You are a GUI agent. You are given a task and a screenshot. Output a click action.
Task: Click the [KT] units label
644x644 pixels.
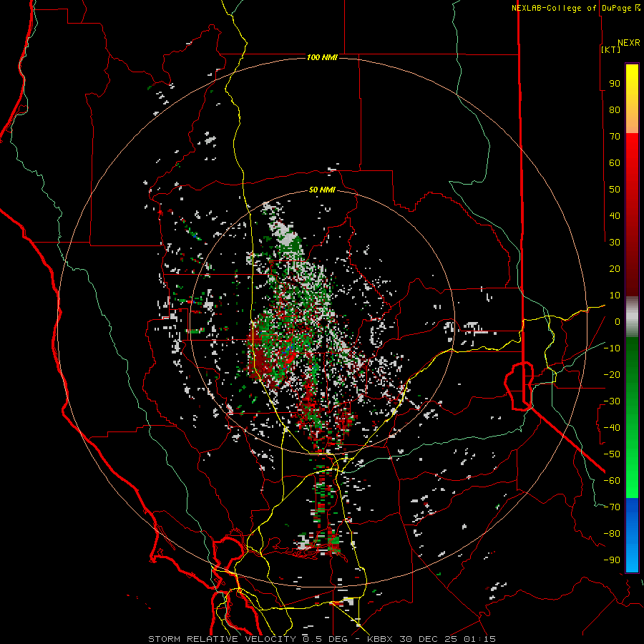[611, 49]
